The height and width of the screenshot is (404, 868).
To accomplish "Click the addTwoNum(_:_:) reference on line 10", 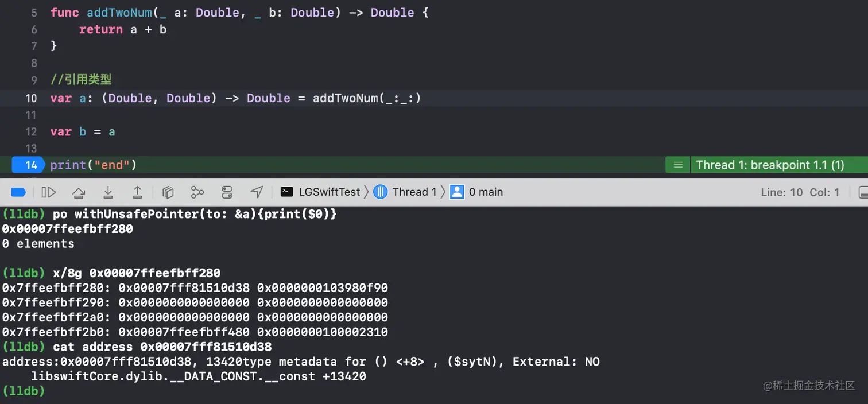I will (x=367, y=98).
